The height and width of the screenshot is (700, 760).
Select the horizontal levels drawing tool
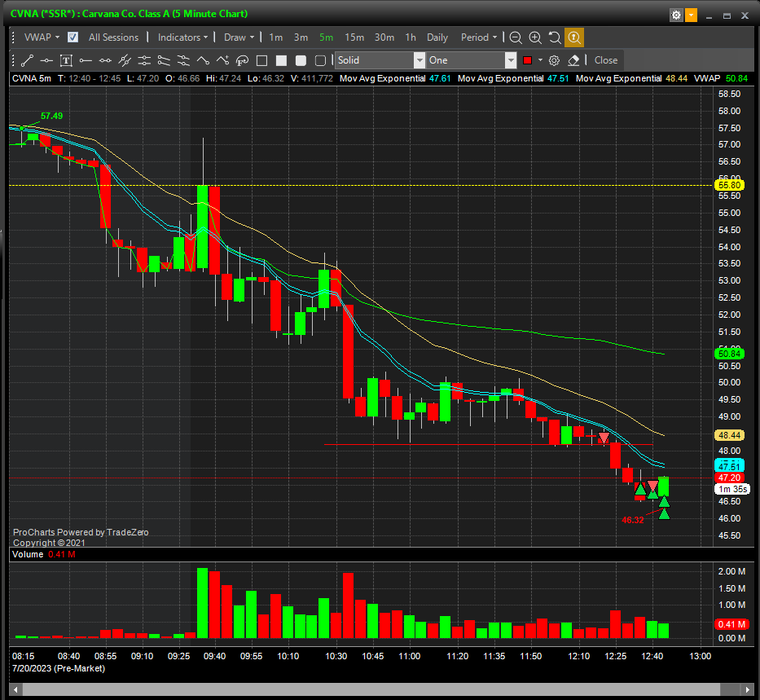pos(144,60)
